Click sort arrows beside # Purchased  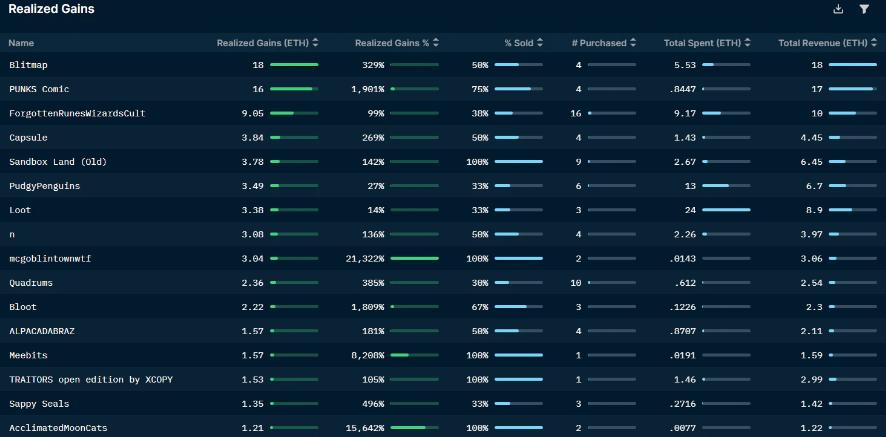[632, 43]
